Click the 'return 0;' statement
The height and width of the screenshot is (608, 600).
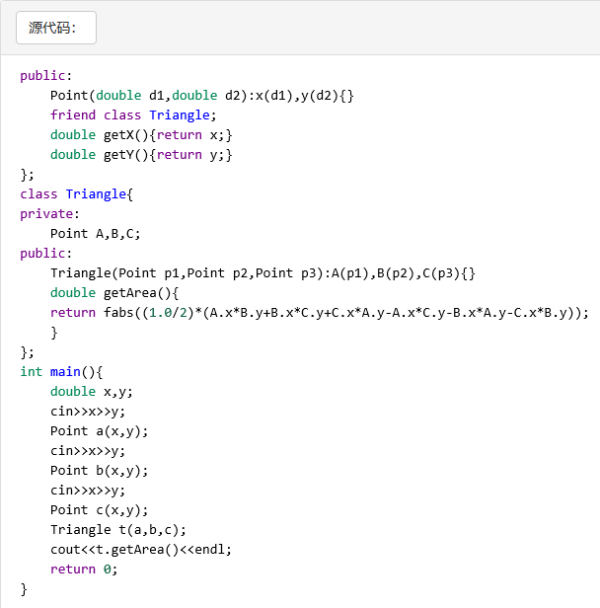tap(84, 569)
